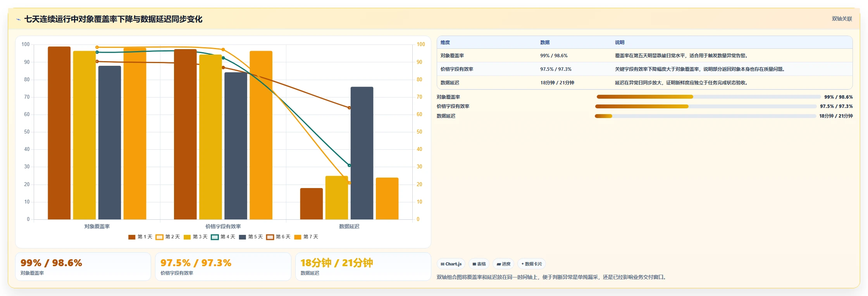Click the tall slate 第5天 bar under 数据延迟
868x296 pixels.
(x=362, y=153)
